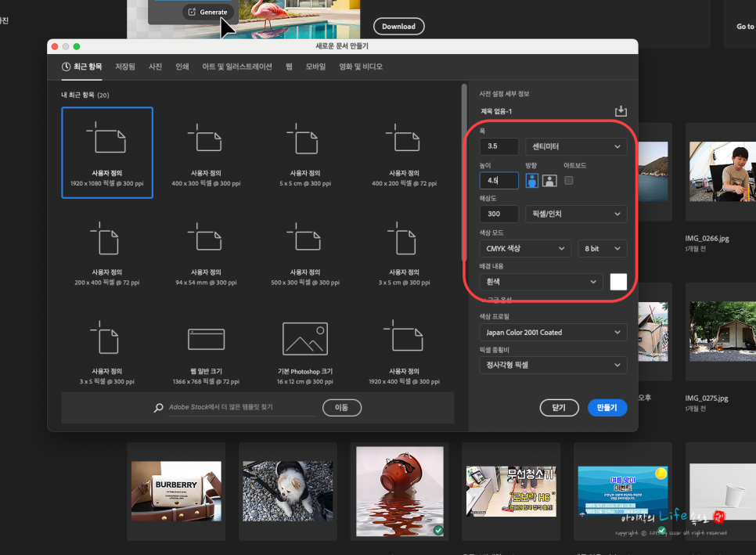Pick the 500 x 300 픽셀 preset
Screen dimensions: 756x555
pyautogui.click(x=305, y=252)
